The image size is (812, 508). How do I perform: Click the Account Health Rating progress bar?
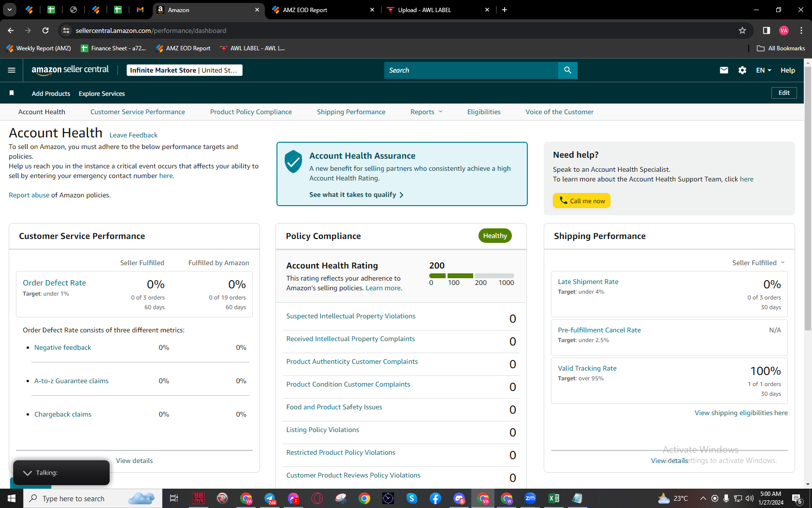pyautogui.click(x=471, y=276)
